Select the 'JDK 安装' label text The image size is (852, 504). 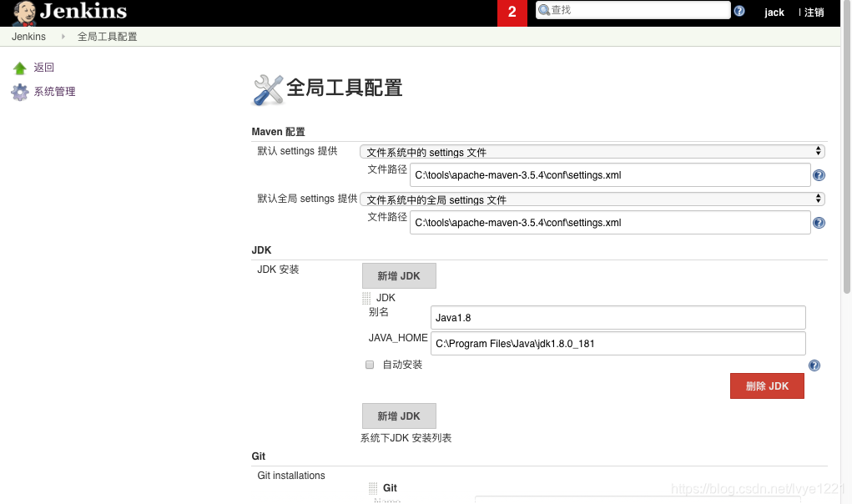pyautogui.click(x=278, y=270)
